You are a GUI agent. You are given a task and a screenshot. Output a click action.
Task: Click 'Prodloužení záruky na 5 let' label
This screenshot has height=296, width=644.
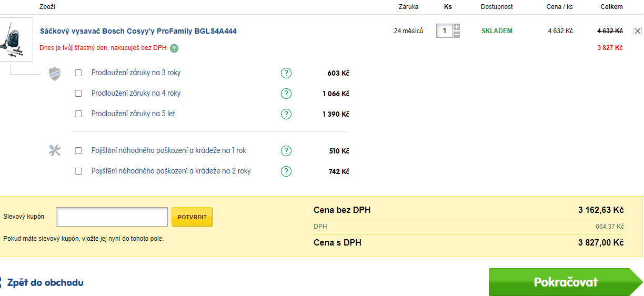coord(133,114)
